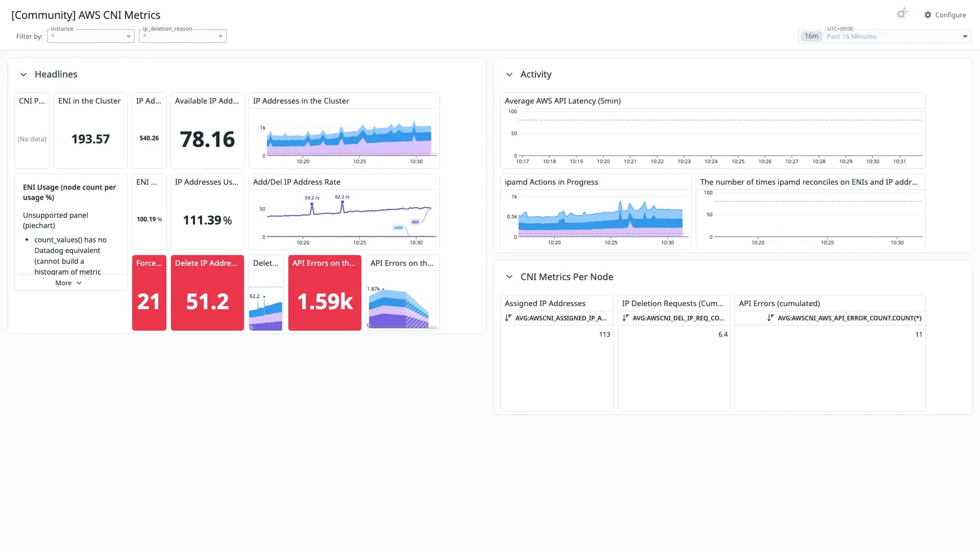Click the Add/Del IP Address Rate title

click(x=297, y=182)
